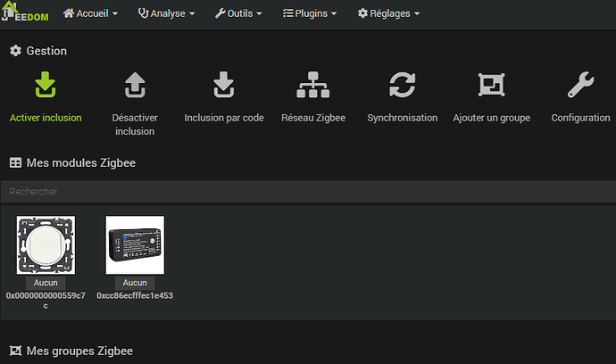Click the Réseau Zigbee label
Image resolution: width=616 pixels, height=364 pixels.
313,118
